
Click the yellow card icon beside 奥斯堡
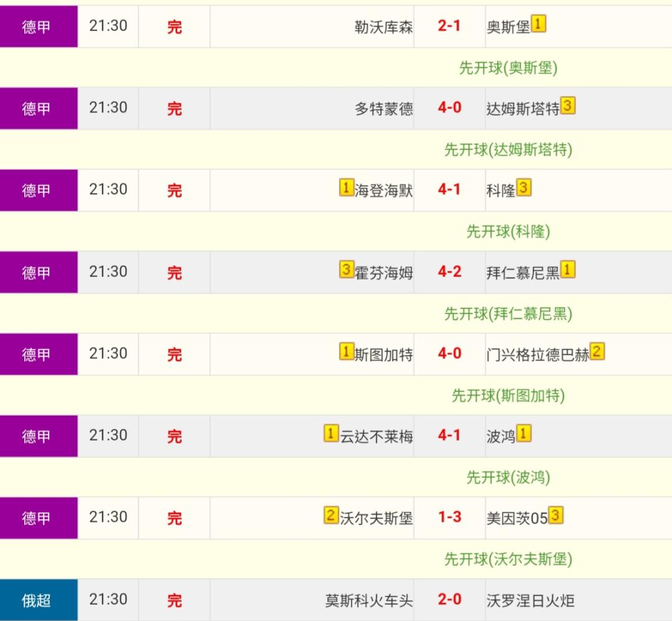538,24
